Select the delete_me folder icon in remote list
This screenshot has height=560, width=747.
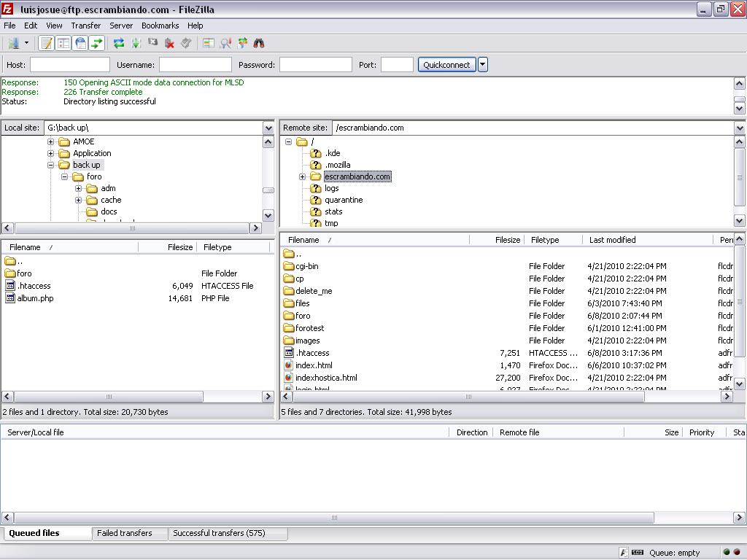click(289, 291)
